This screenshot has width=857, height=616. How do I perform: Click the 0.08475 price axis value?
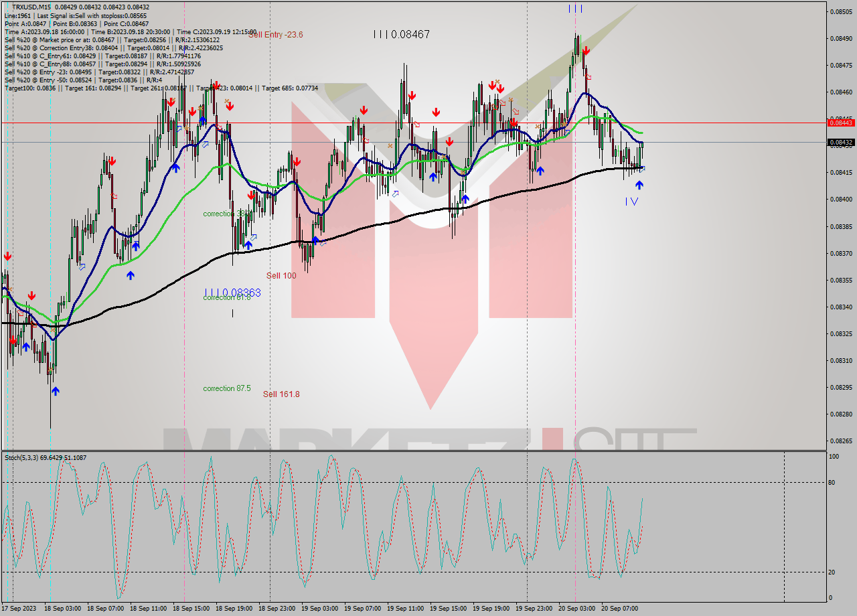click(x=841, y=65)
